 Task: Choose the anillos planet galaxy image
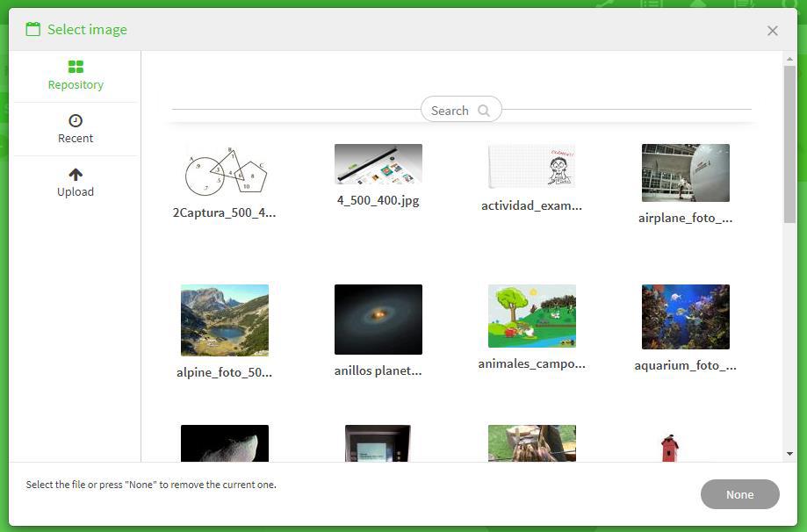[378, 319]
